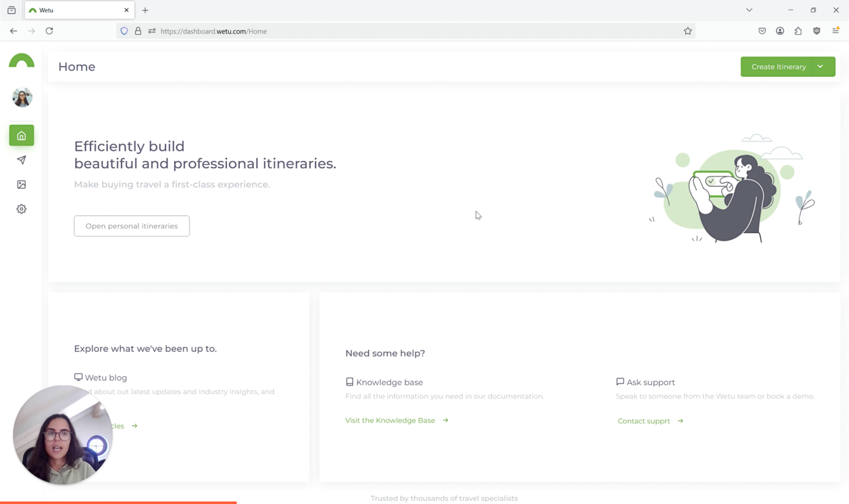Reload the page
This screenshot has height=504, width=849.
(x=49, y=31)
